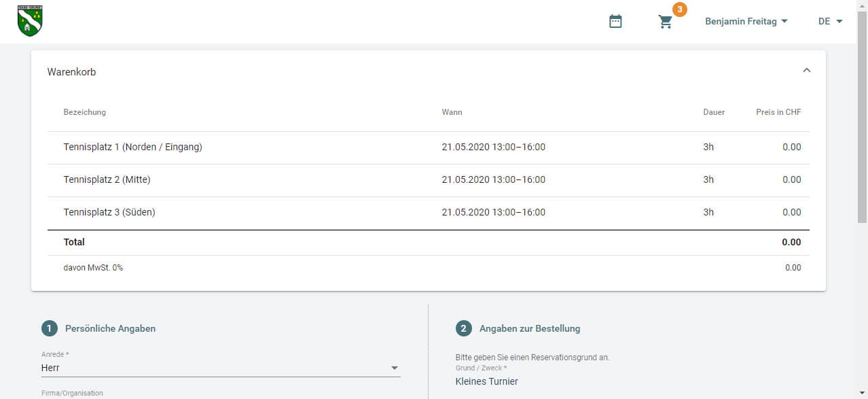The image size is (868, 399).
Task: Collapse the Warenkorb panel with the chevron
Action: [x=806, y=71]
